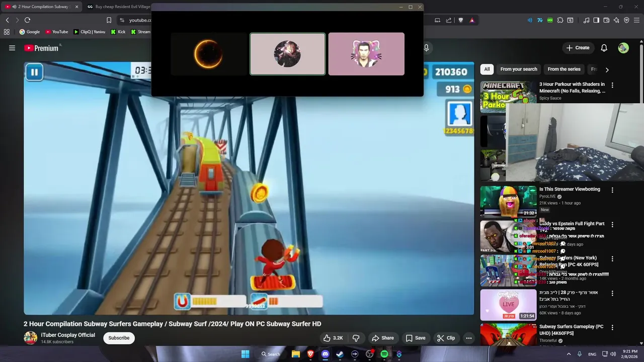This screenshot has width=644, height=362.
Task: Click the Clip button
Action: pos(446,338)
